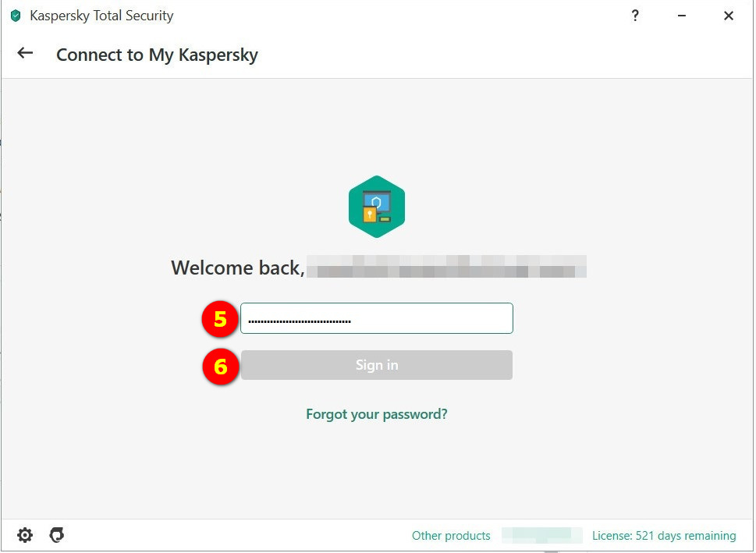Click the "Welcome back," greeting text

pyautogui.click(x=237, y=268)
